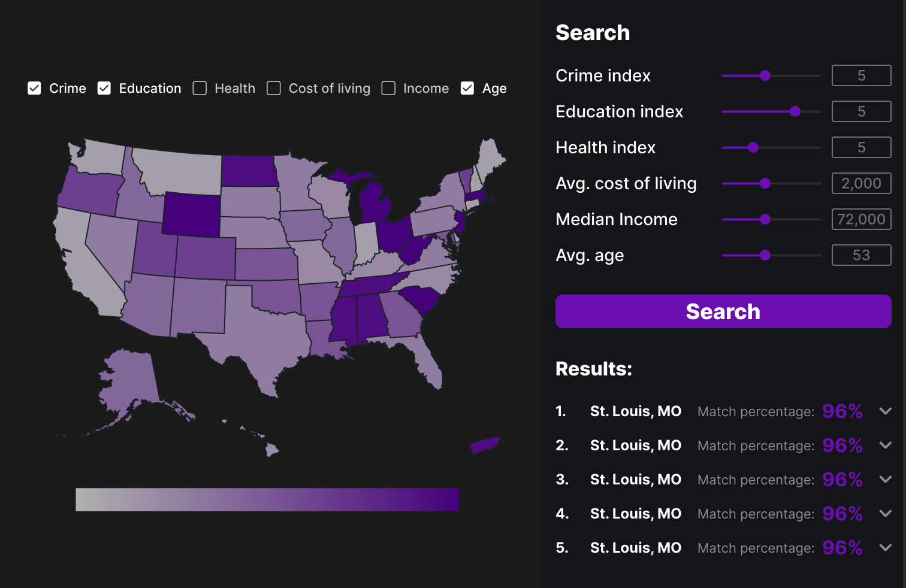Click the Avg. cost of living value field
The width and height of the screenshot is (906, 588).
861,183
